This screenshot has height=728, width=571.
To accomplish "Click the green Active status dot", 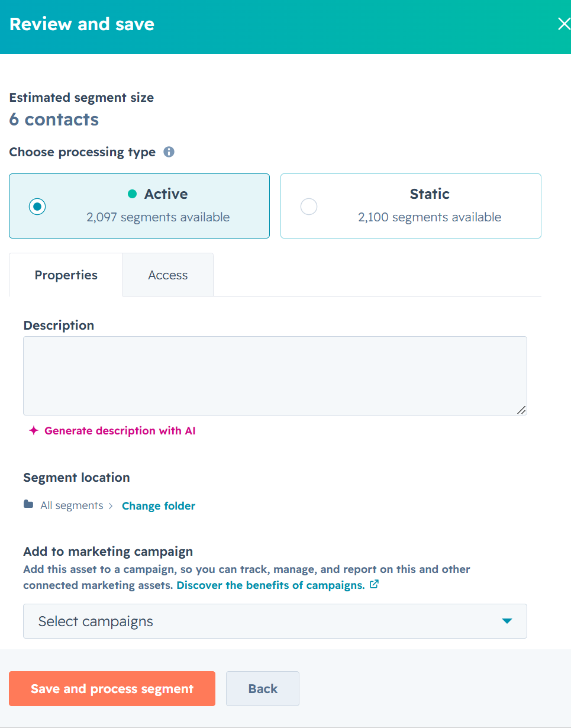I will click(133, 194).
